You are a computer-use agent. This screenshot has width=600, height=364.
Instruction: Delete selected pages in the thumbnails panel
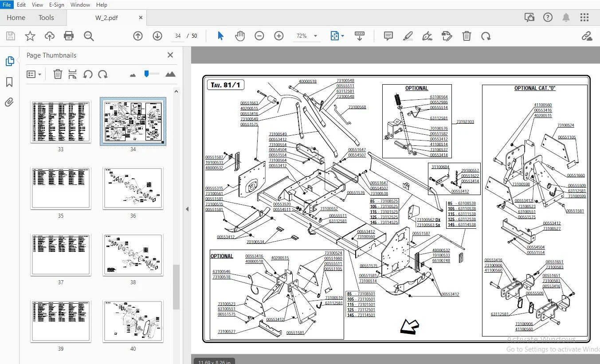(58, 74)
